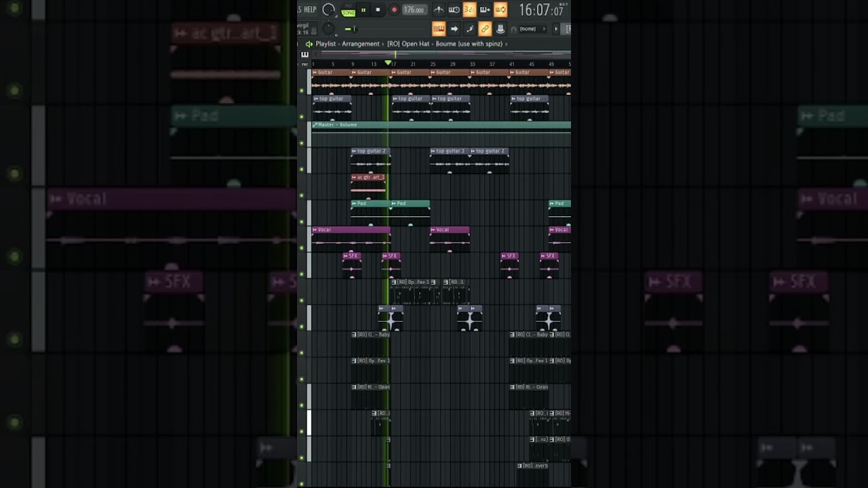This screenshot has height=488, width=868.
Task: Click the tempo 176.000 field
Action: 414,9
